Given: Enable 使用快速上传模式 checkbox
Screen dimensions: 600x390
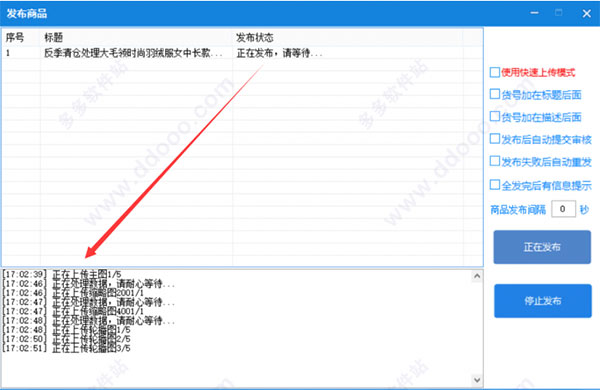Looking at the screenshot, I should [x=495, y=72].
